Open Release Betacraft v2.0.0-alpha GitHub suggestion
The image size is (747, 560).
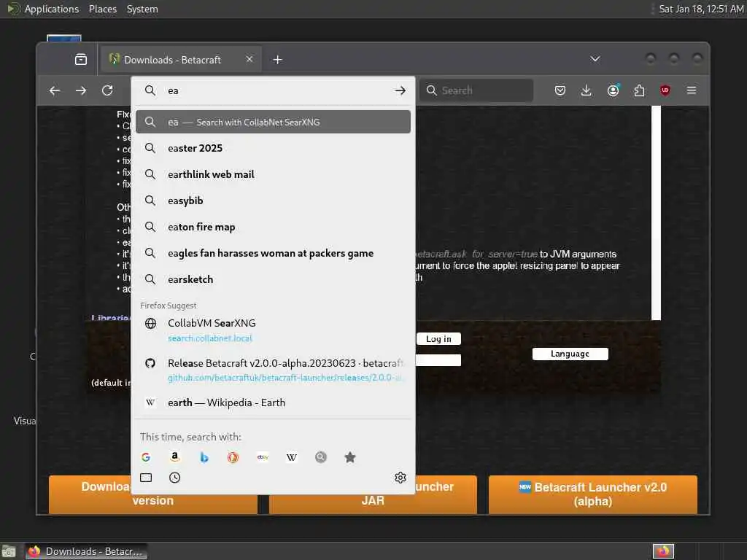point(273,370)
